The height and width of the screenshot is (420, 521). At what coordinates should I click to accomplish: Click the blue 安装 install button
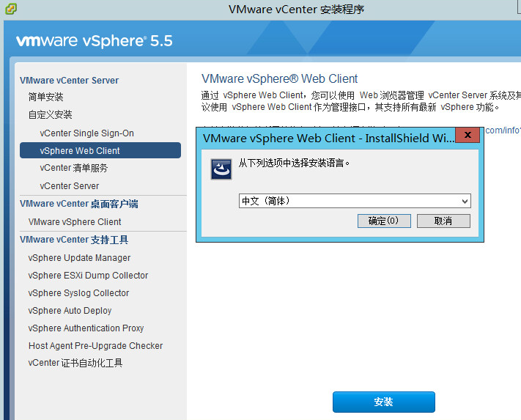point(384,402)
